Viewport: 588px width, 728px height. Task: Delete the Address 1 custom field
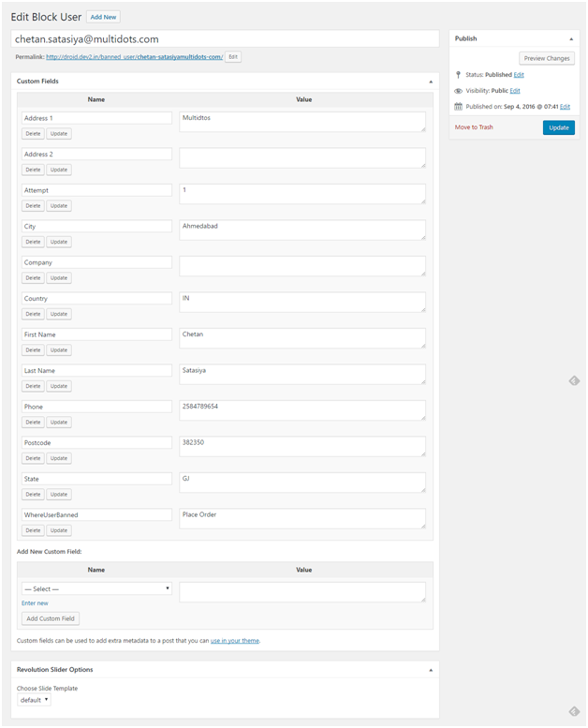point(33,134)
